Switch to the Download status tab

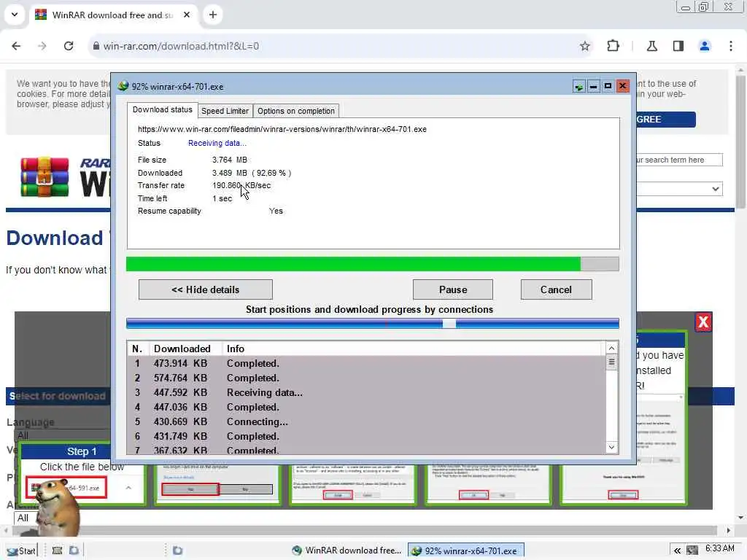(163, 109)
